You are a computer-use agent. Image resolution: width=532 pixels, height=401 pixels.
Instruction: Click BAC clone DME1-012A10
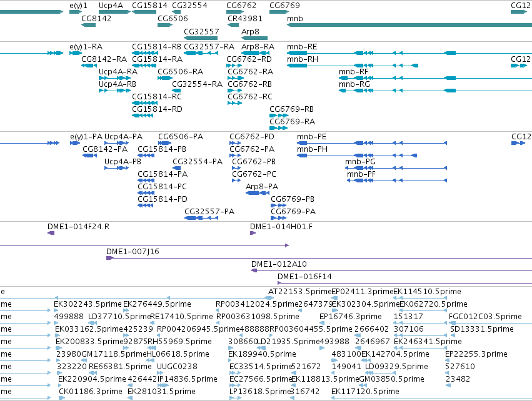coord(391,270)
